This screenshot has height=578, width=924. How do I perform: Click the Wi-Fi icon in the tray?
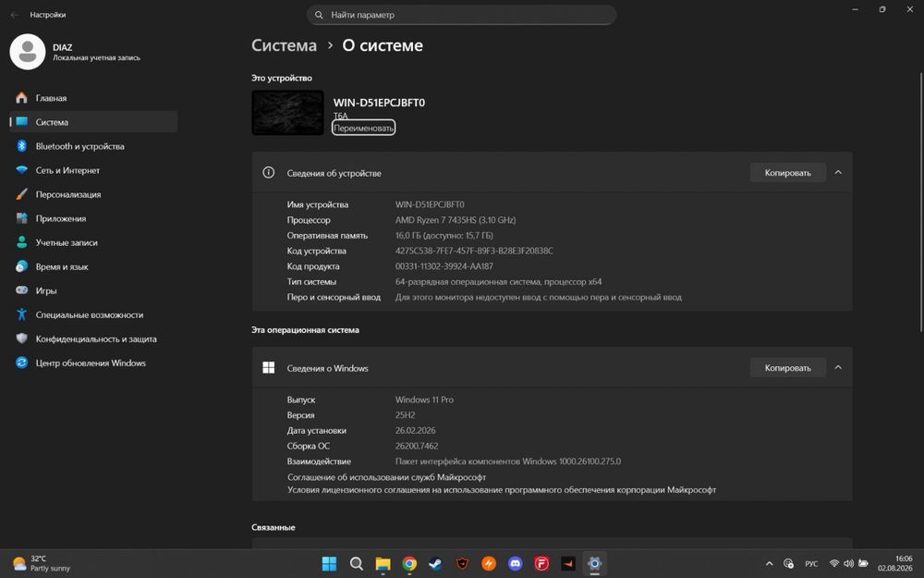[833, 564]
